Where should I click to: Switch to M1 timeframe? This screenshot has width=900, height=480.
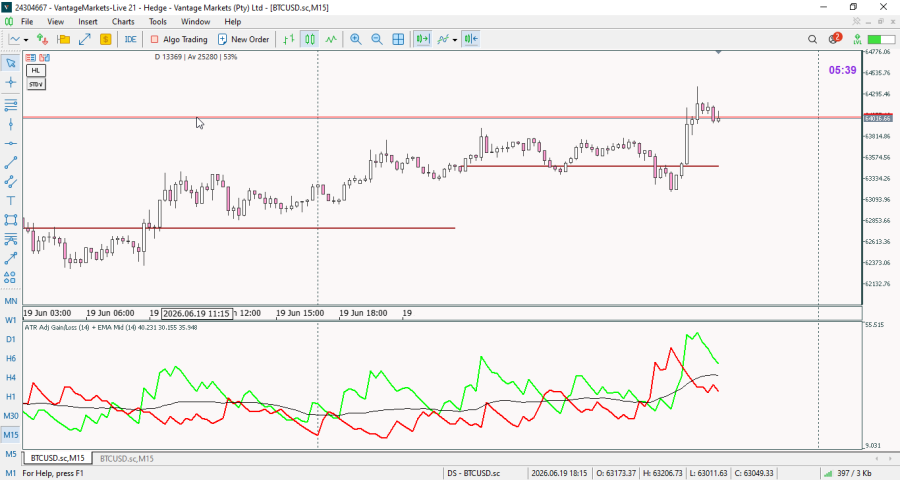click(x=11, y=473)
